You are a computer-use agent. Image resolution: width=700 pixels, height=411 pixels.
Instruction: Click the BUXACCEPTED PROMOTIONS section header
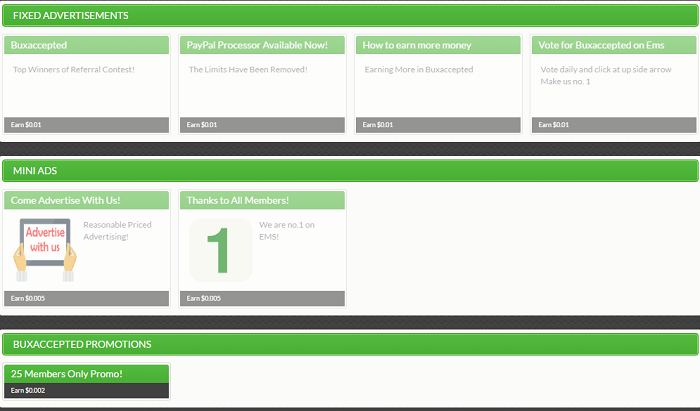coord(350,345)
